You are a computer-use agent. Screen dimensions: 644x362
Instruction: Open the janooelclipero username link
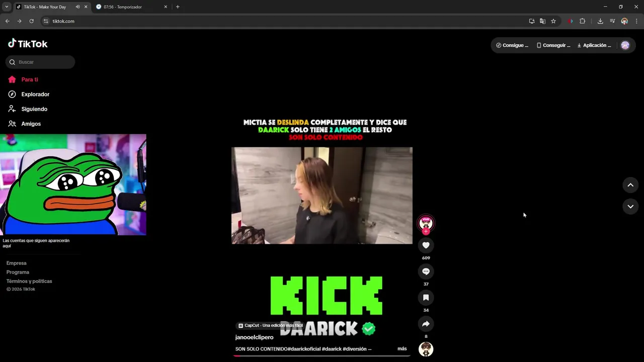point(254,337)
